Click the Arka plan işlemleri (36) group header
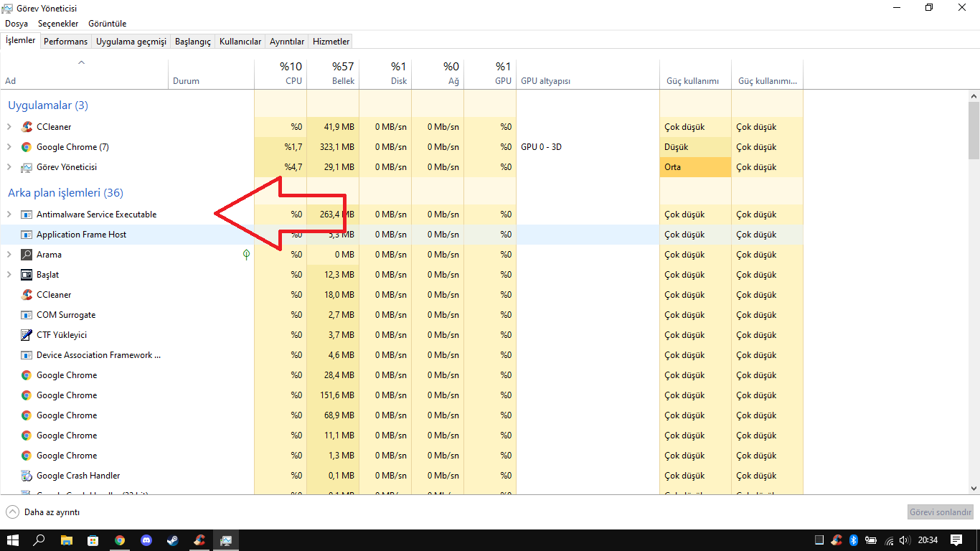Image resolution: width=980 pixels, height=551 pixels. (x=65, y=193)
